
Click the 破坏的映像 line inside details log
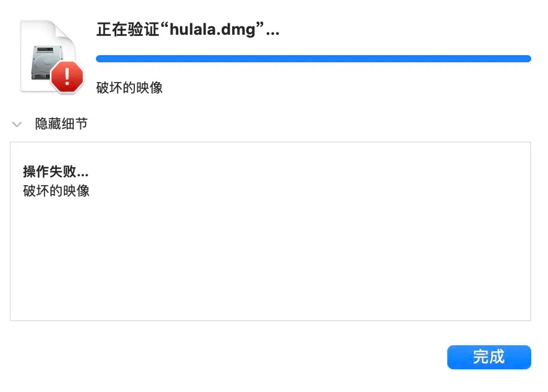pyautogui.click(x=56, y=191)
